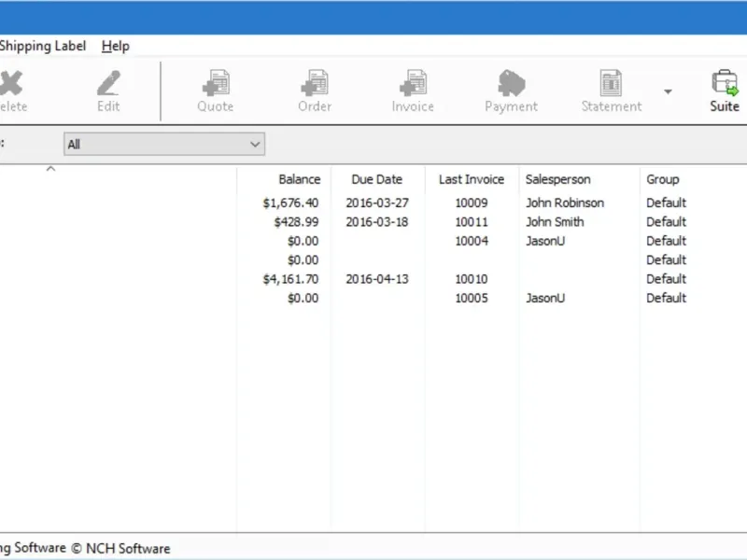Viewport: 747px width, 560px height.
Task: Collapse the sort arrow above the list
Action: click(x=51, y=169)
